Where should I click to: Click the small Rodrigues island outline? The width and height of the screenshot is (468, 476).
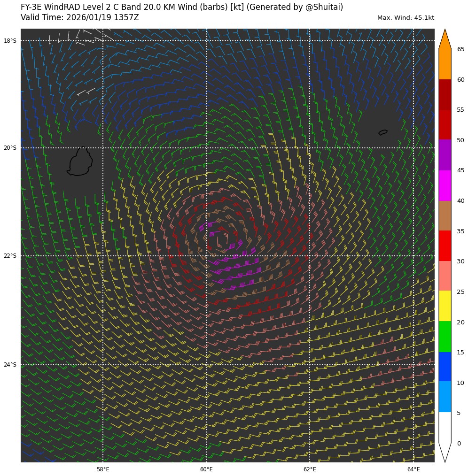(x=383, y=132)
